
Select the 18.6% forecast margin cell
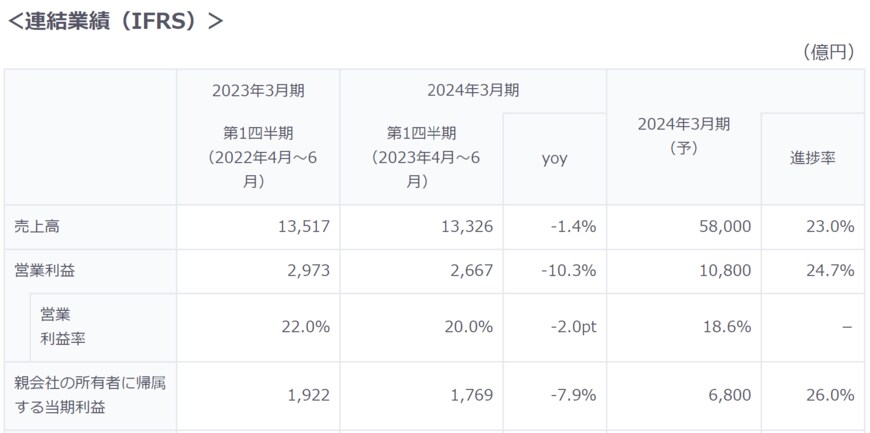[727, 327]
